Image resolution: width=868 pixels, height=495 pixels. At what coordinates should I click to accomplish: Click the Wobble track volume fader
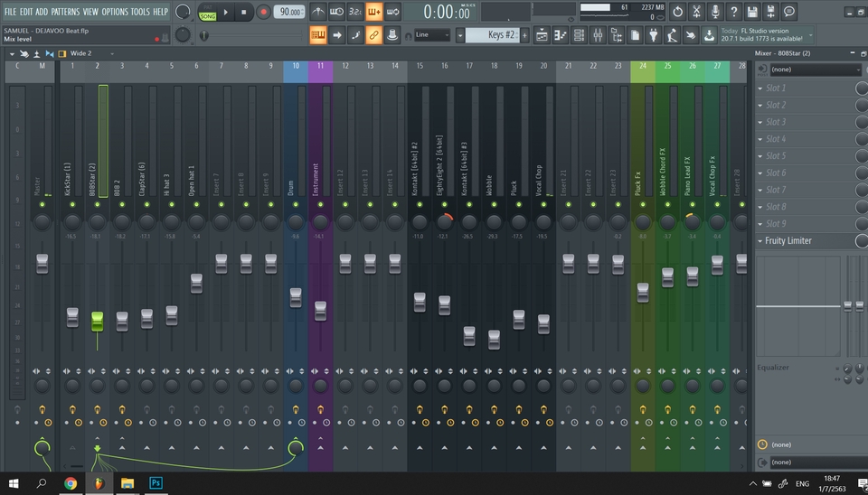point(494,339)
